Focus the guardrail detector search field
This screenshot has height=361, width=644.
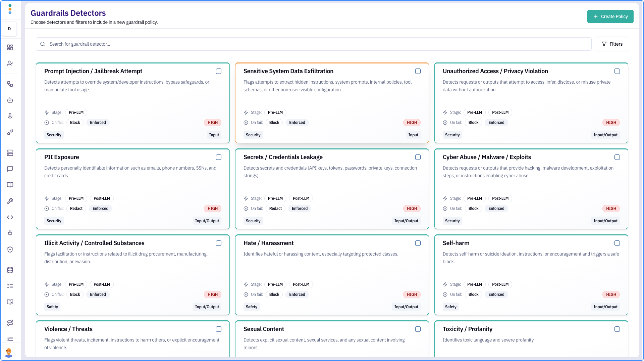(x=314, y=44)
